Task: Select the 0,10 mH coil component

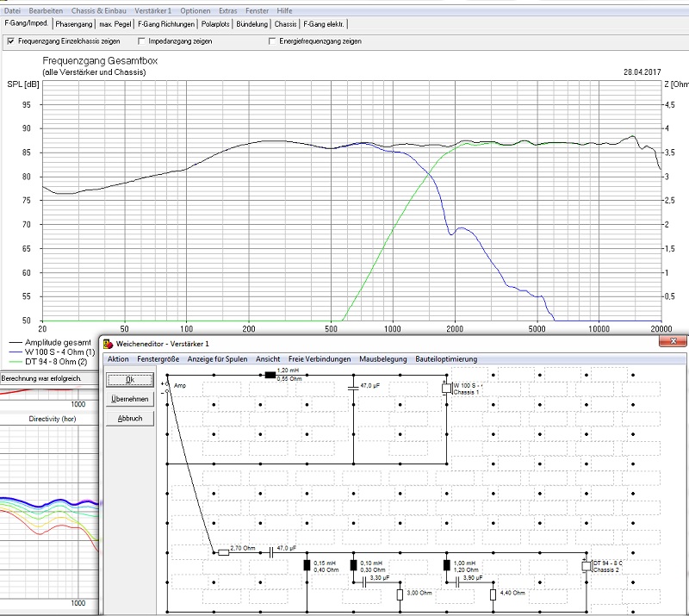Action: [353, 565]
